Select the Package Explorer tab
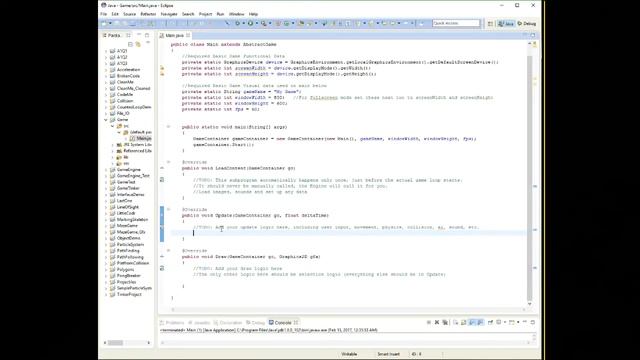 tap(113, 36)
